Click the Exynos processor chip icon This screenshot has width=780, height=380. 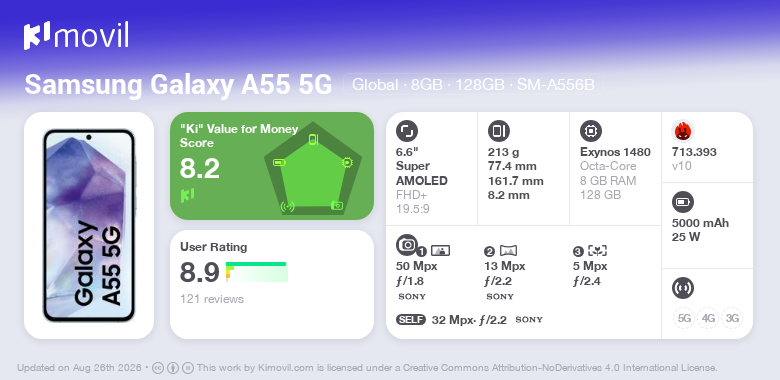(x=590, y=131)
